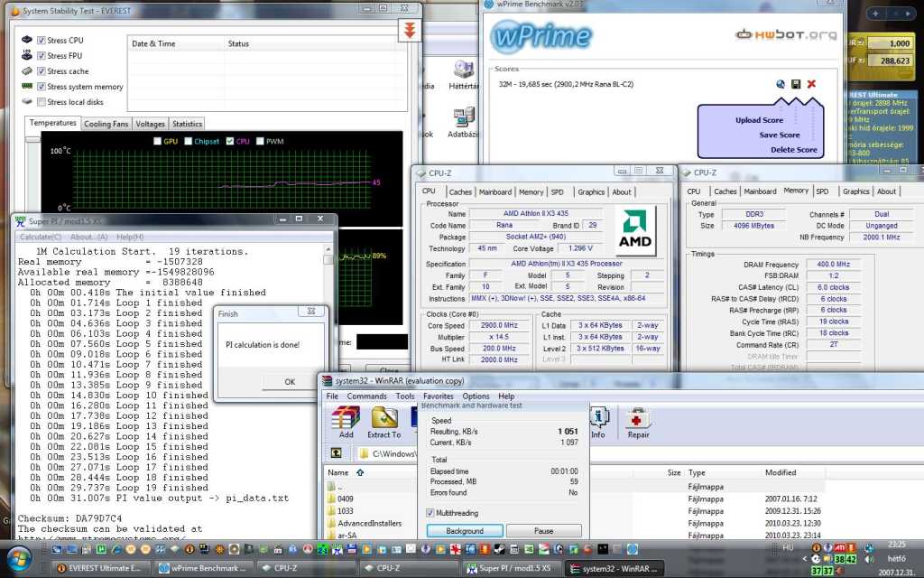Uncheck Stress system memory checkbox

42,86
